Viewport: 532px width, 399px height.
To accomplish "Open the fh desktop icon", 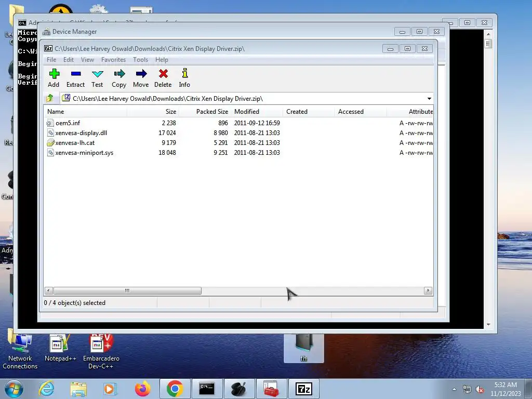I will [303, 348].
